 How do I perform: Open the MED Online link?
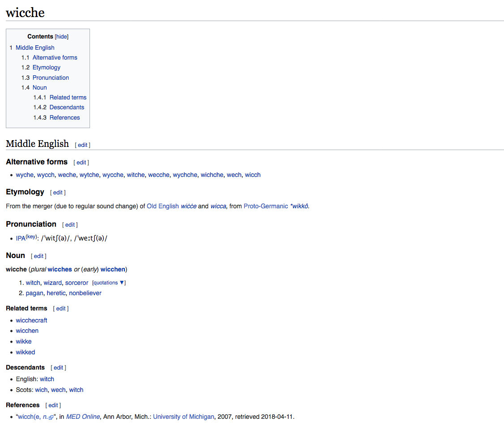tap(83, 417)
